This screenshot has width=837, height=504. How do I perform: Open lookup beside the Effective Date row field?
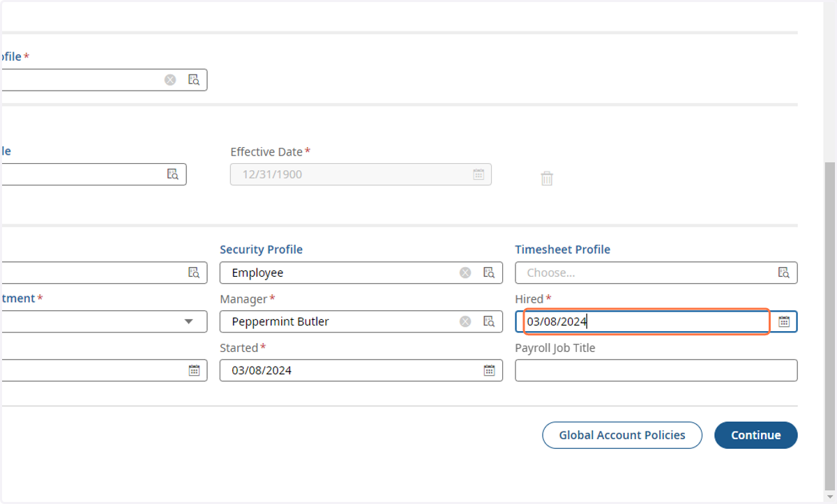[x=172, y=174]
